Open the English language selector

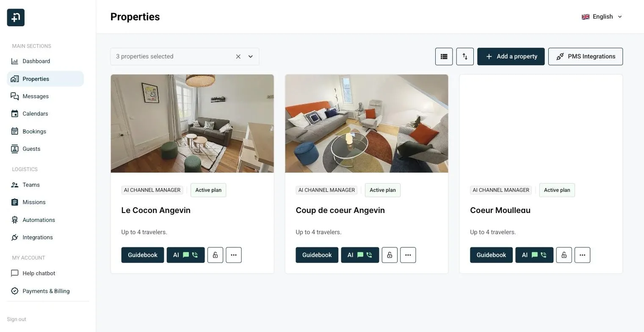click(602, 17)
